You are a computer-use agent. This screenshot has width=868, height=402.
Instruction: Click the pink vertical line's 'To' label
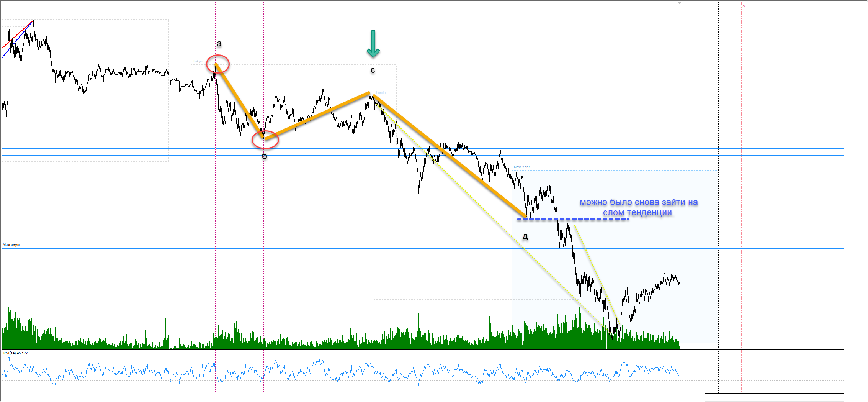(743, 7)
